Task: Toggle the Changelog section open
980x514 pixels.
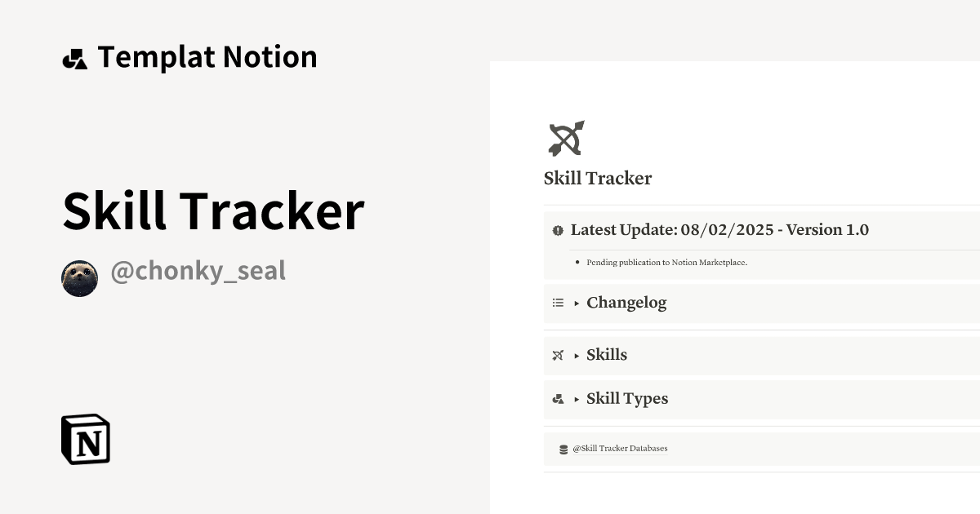Action: (x=627, y=303)
